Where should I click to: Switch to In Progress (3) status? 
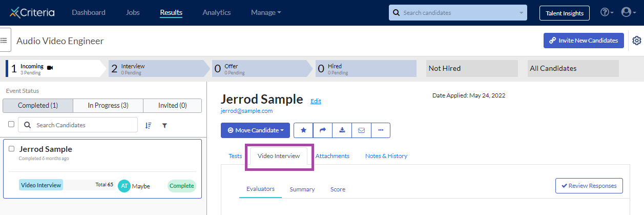[x=108, y=105]
